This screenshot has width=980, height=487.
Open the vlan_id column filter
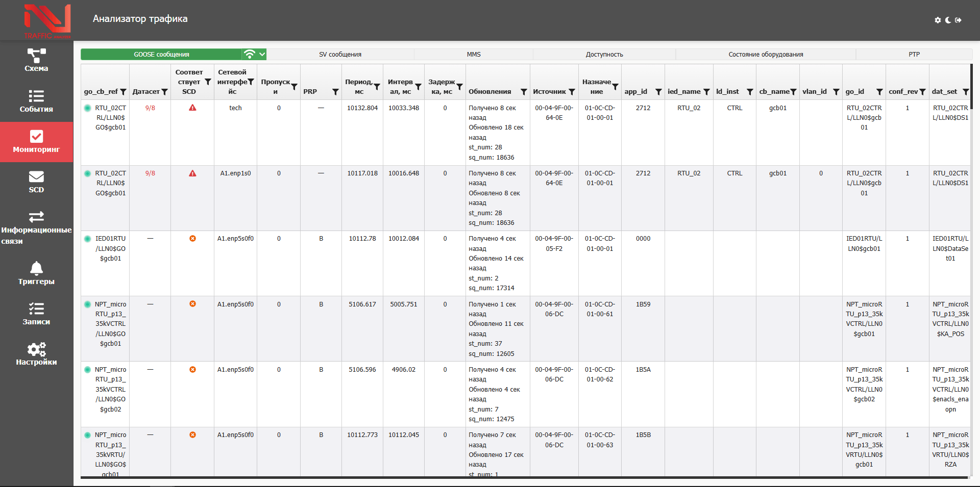tap(836, 92)
